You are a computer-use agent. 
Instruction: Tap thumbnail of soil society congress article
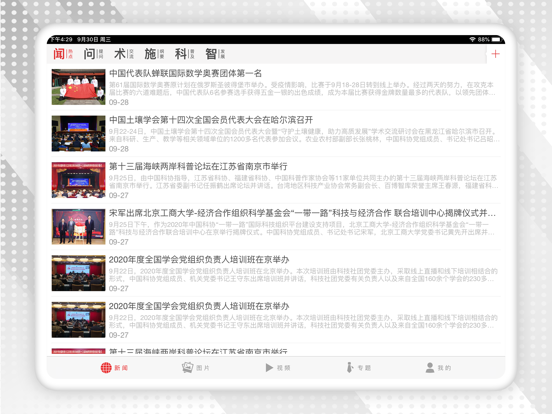pos(79,133)
